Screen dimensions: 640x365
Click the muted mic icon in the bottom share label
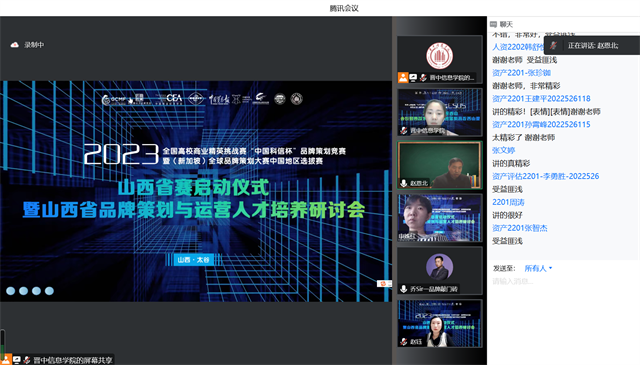[27, 360]
